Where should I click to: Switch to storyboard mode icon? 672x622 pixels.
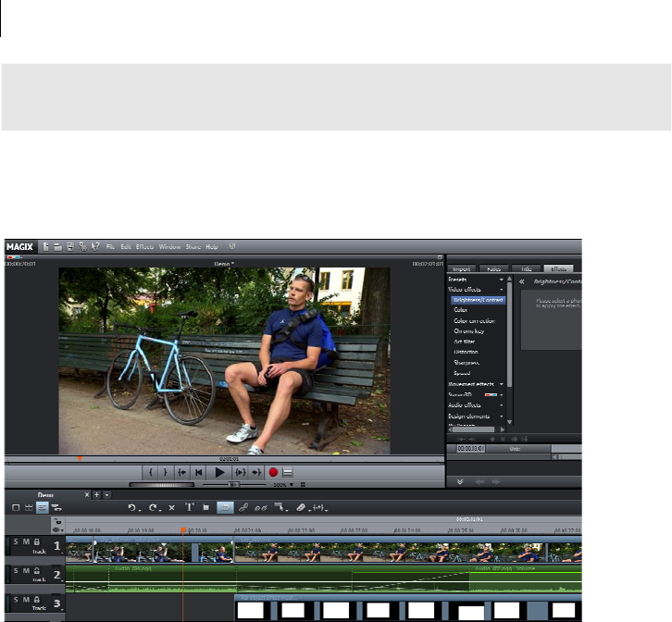click(x=16, y=507)
